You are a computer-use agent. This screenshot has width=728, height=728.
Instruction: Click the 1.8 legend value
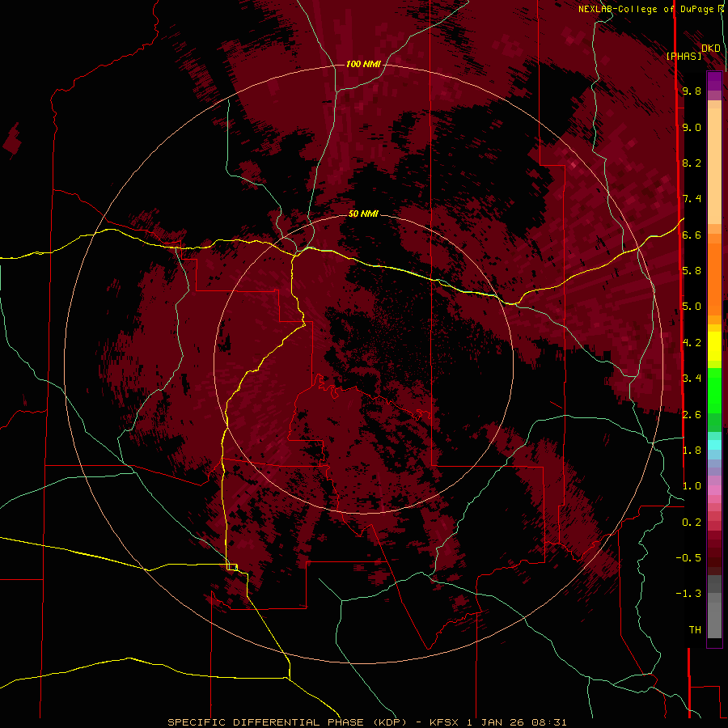[x=692, y=450]
